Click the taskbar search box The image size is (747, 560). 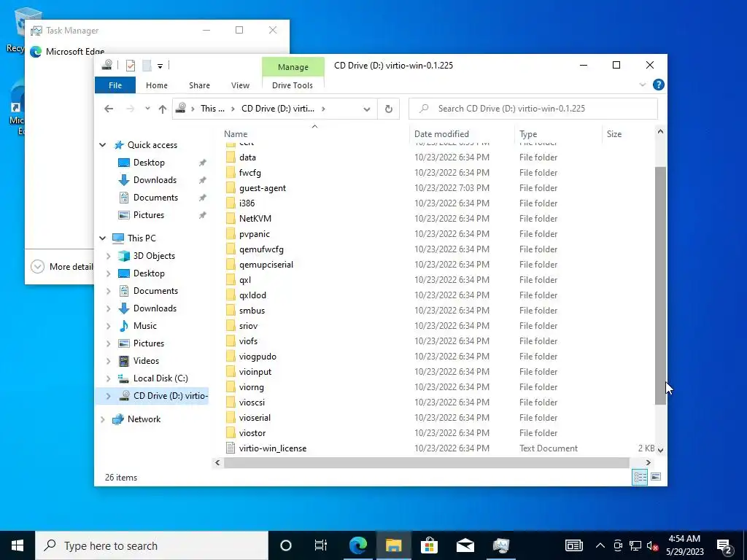(152, 545)
